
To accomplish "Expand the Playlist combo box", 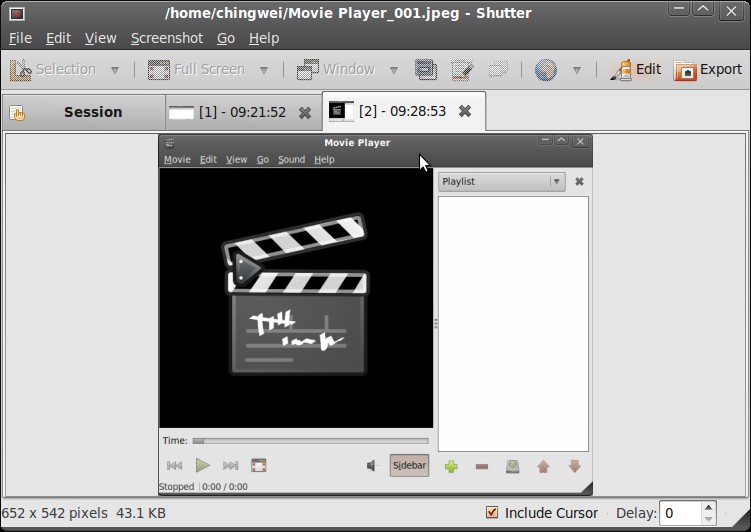I will [x=501, y=181].
